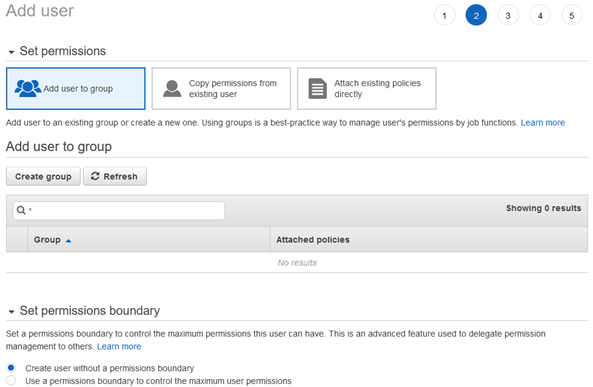Choose Attach existing policies directly option
Screen dimensions: 593x387
(366, 89)
